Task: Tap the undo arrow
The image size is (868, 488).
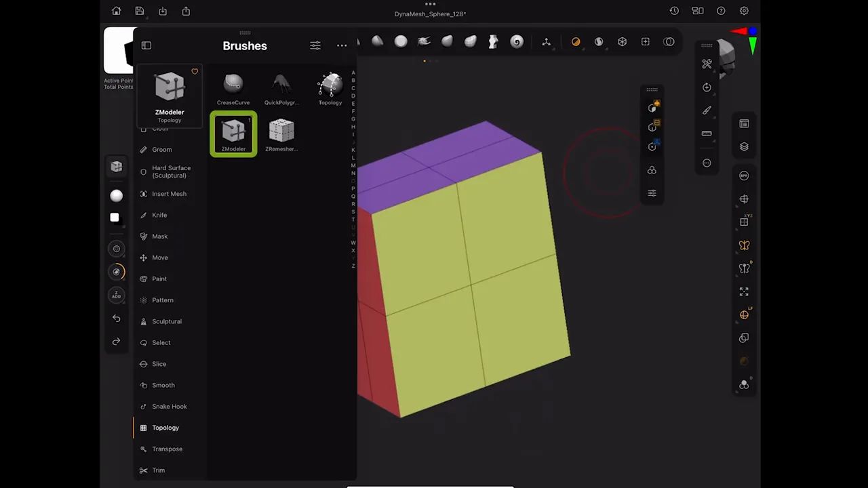Action: 117,319
